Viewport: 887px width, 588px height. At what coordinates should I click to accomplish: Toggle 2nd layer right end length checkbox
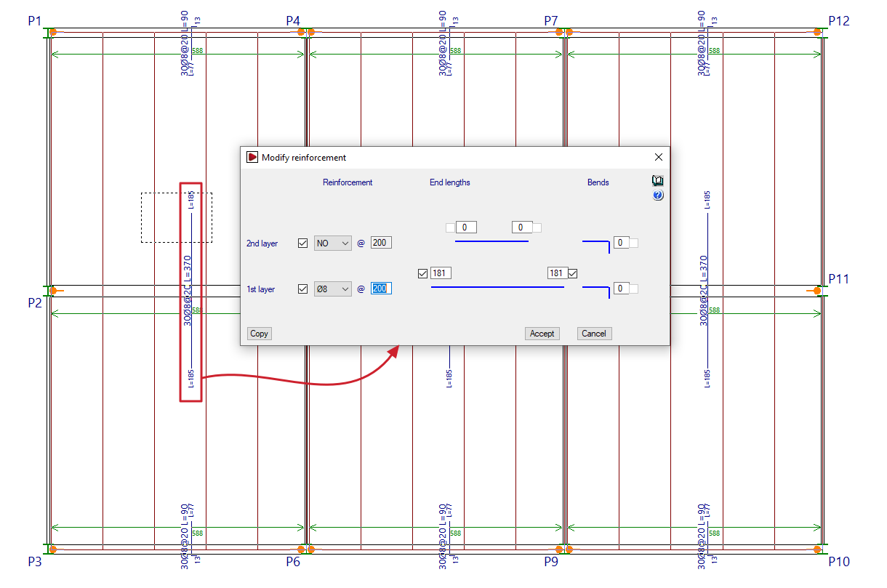[537, 227]
